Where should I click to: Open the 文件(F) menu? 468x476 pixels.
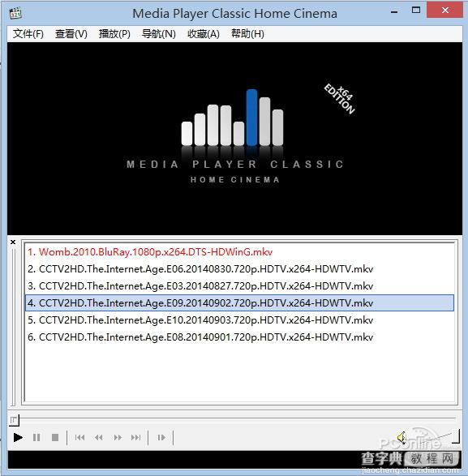coord(28,34)
